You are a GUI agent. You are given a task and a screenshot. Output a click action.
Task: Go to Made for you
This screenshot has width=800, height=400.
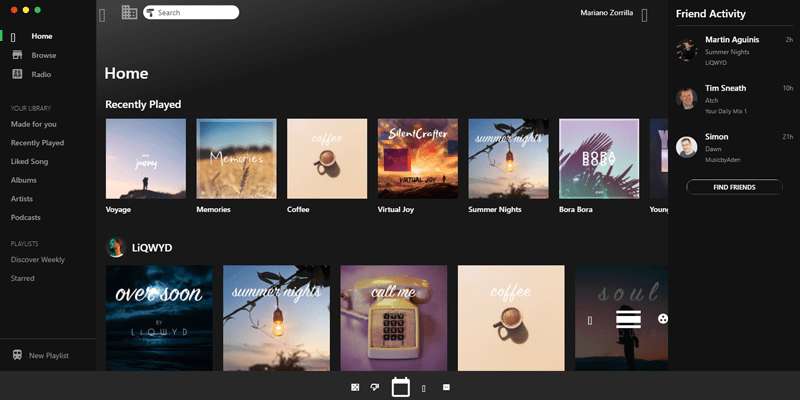[x=34, y=124]
